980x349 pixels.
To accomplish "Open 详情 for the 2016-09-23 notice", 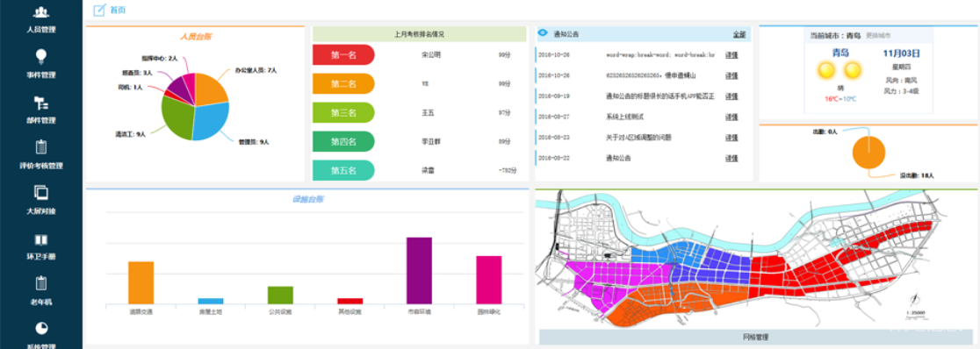I will point(731,138).
